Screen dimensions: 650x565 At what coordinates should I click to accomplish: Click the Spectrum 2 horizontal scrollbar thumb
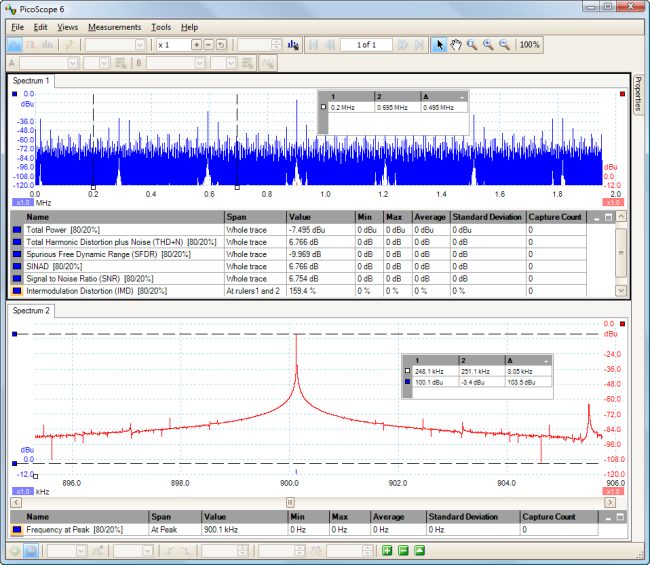(290, 502)
